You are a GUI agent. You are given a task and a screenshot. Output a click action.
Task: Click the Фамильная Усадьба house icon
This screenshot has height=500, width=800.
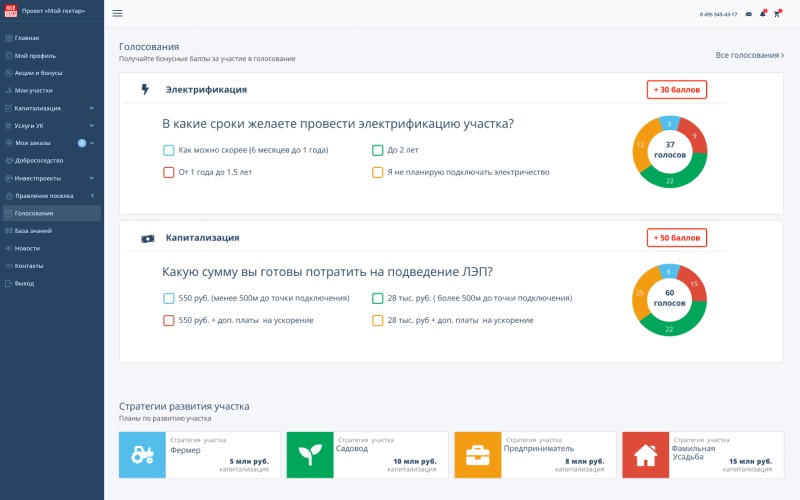[646, 455]
